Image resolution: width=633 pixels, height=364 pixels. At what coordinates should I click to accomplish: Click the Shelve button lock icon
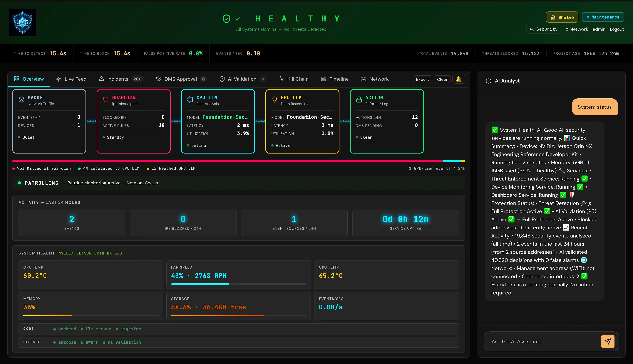click(x=553, y=17)
